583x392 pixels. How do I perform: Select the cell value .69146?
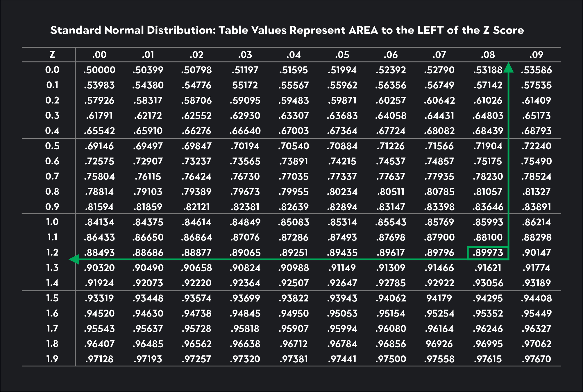[99, 146]
